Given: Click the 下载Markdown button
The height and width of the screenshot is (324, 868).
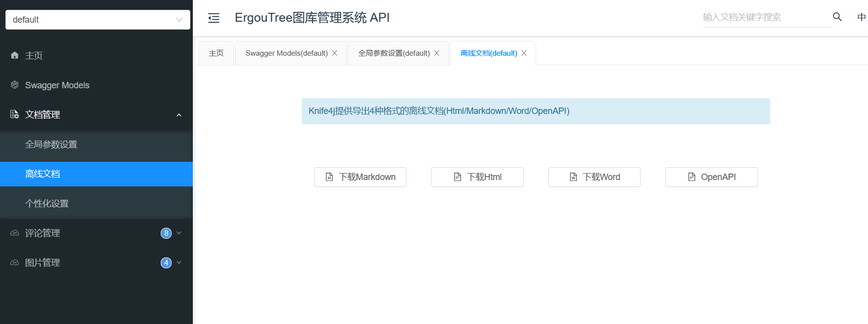Looking at the screenshot, I should (x=360, y=177).
